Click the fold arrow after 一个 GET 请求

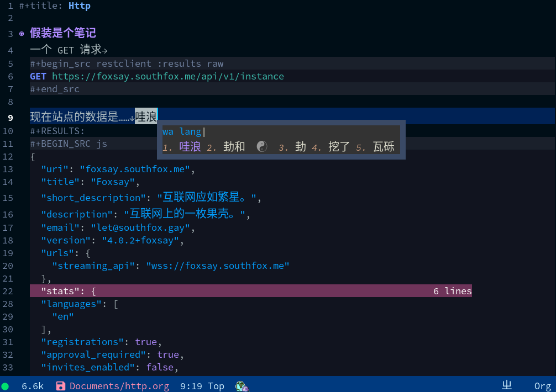[x=105, y=51]
